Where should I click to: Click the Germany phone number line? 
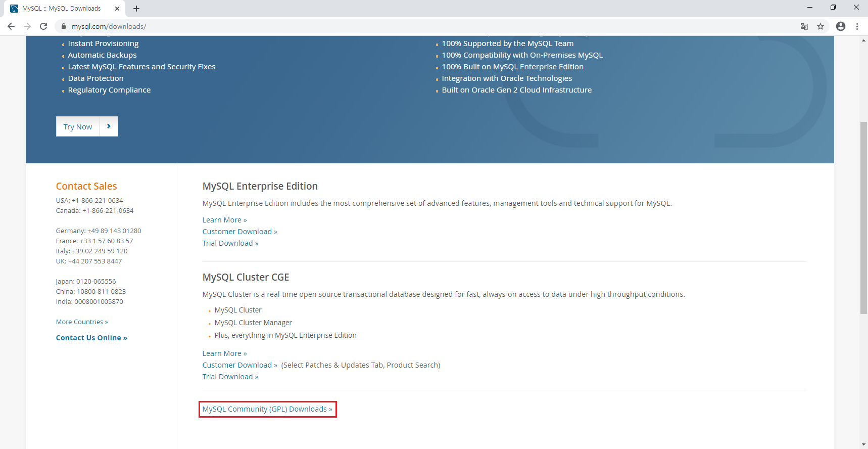pyautogui.click(x=99, y=231)
